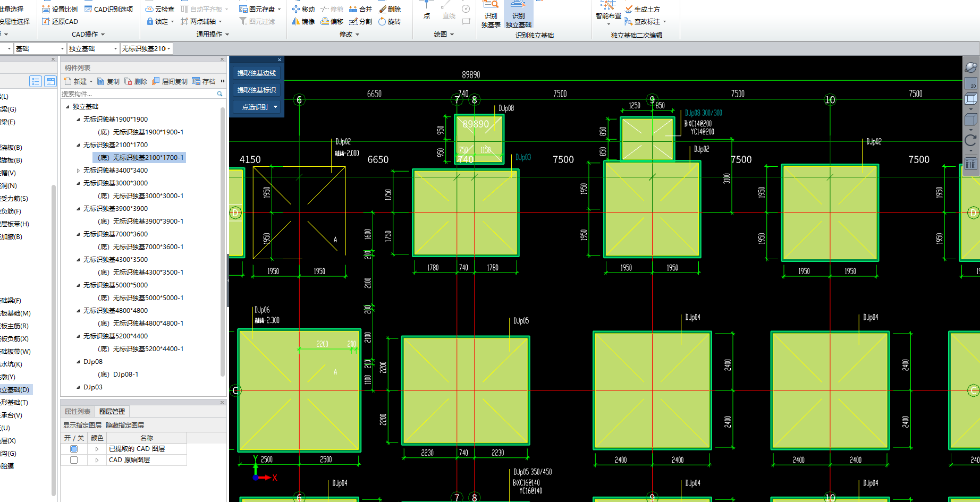980x502 pixels.
Task: Open the 独立基础 component type dropdown
Action: coord(115,49)
